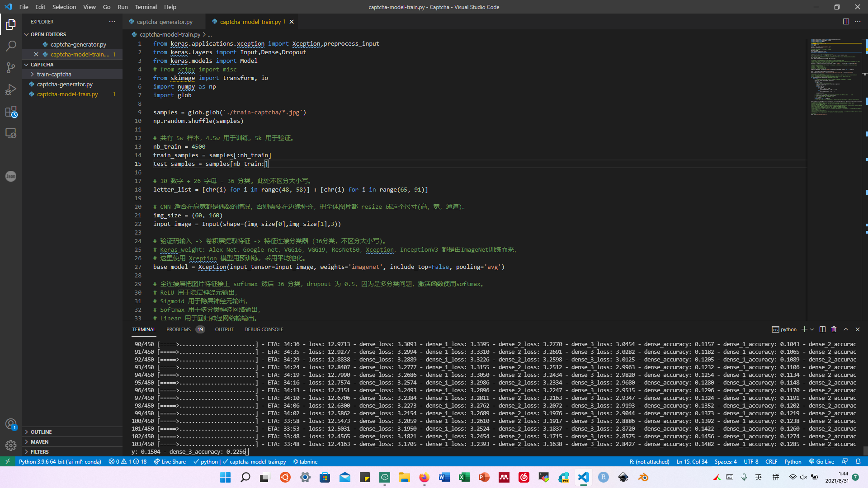Open the Accounts menu icon
868x488 pixels.
(x=11, y=424)
